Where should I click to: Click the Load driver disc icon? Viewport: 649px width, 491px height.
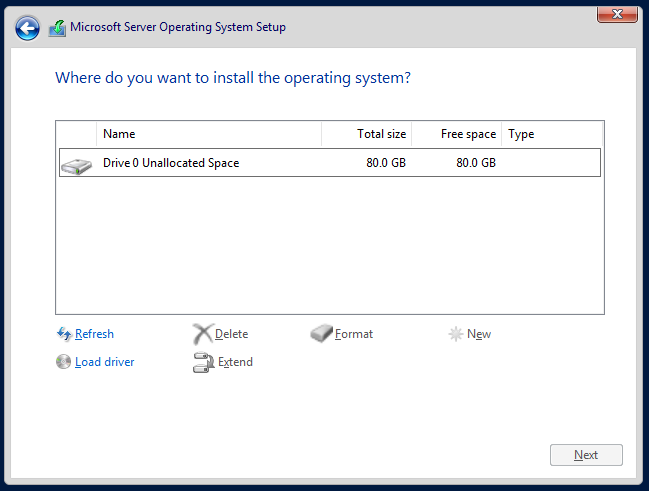coord(63,361)
